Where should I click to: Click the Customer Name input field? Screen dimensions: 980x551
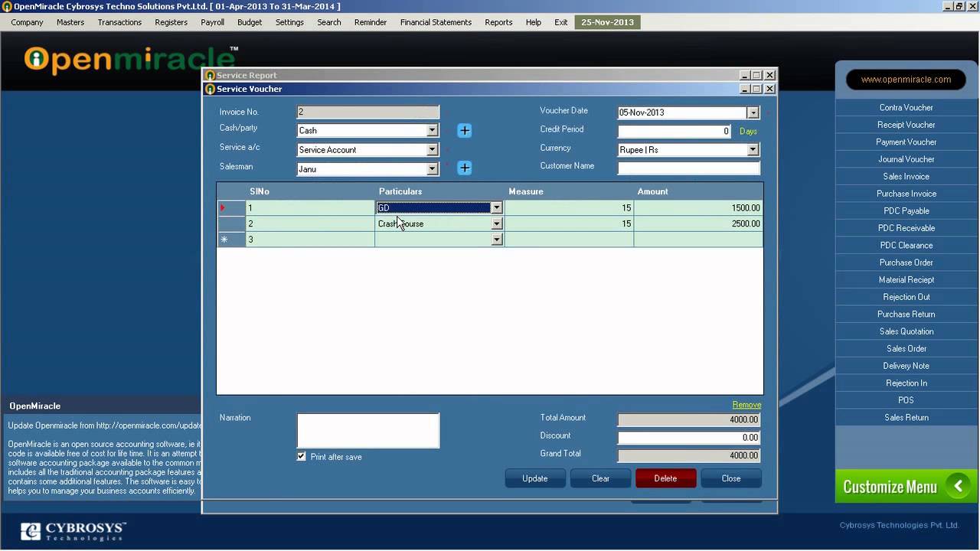[x=689, y=168]
